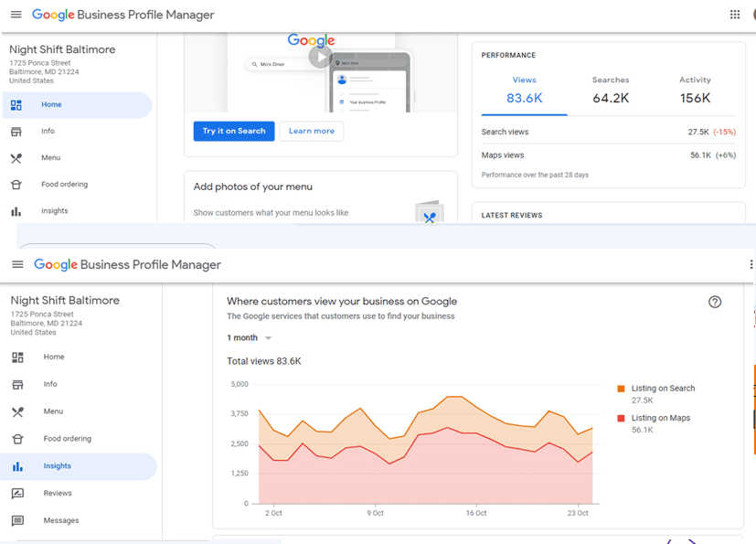Click Night Shift Baltimore name in upper sidebar

point(62,49)
